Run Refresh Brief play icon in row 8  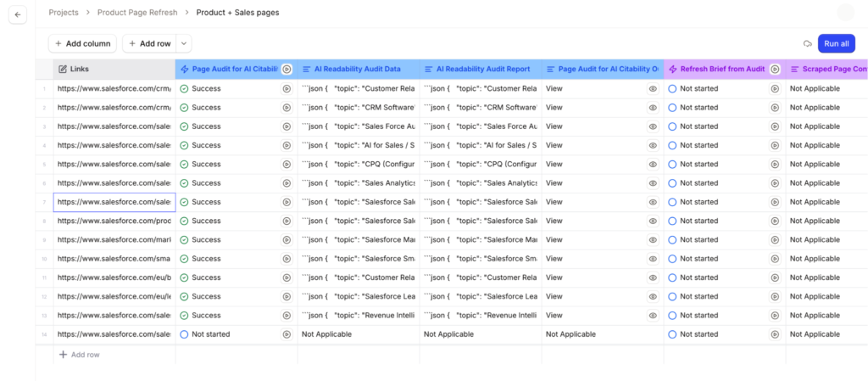click(775, 221)
